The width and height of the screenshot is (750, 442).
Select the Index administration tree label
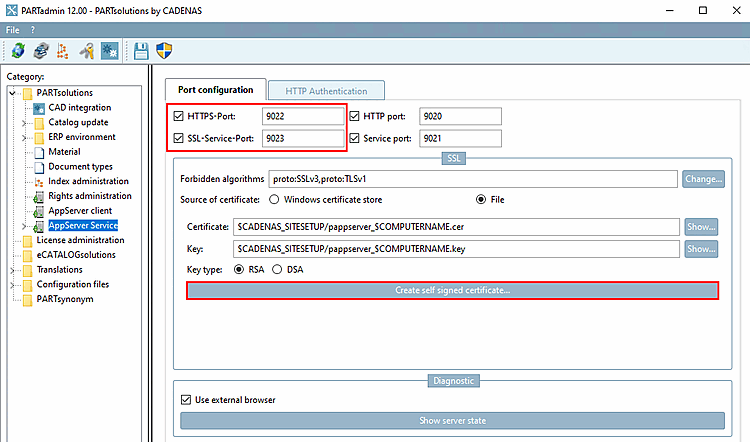pyautogui.click(x=88, y=181)
